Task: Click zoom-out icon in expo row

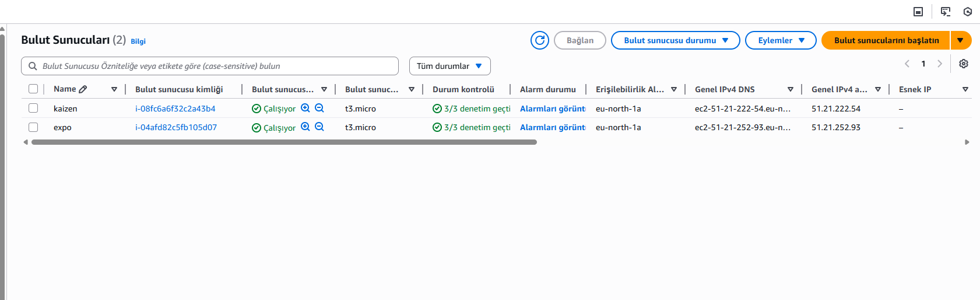Action: pyautogui.click(x=319, y=127)
